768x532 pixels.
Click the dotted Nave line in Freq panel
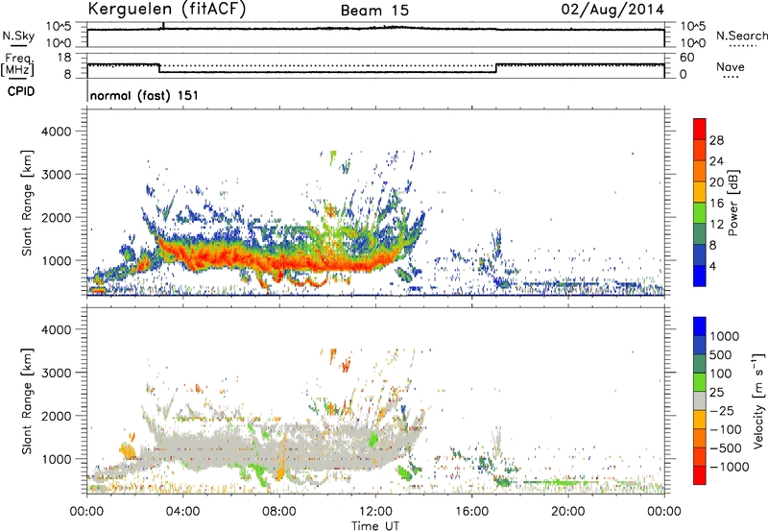[327, 65]
